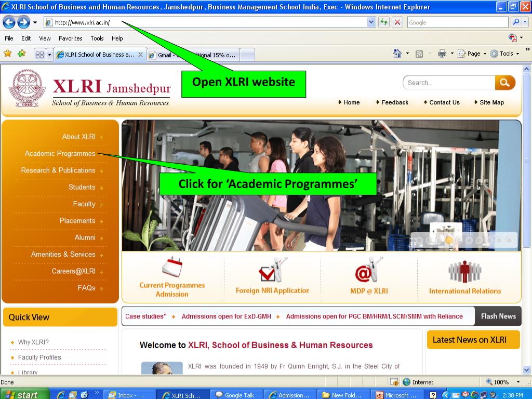Click the Quick Tabs grid icon
The width and height of the screenshot is (532, 399).
coord(39,55)
